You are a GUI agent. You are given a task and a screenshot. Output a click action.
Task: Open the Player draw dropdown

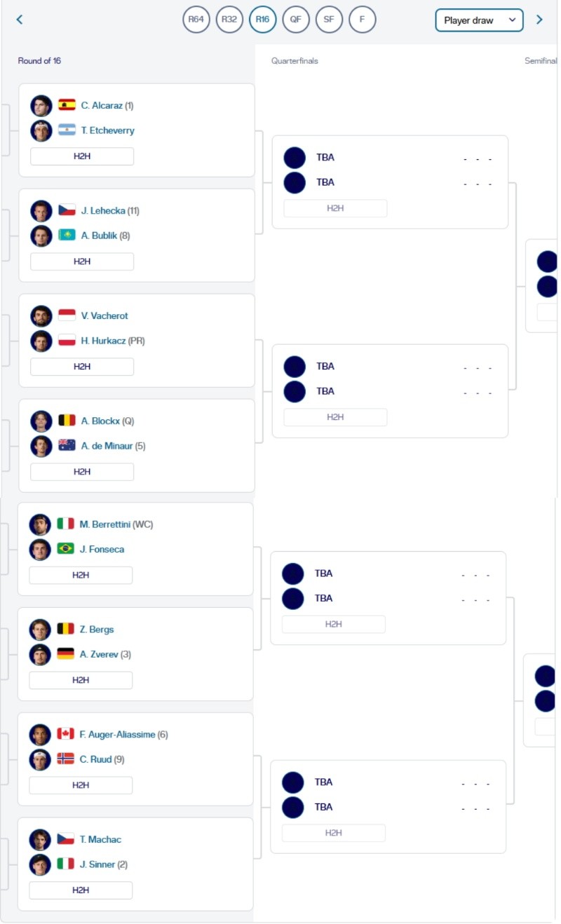[x=479, y=20]
